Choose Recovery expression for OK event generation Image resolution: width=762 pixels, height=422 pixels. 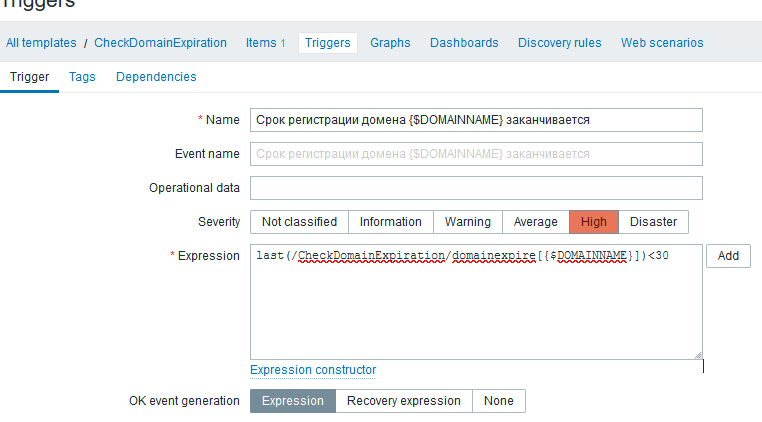click(404, 401)
